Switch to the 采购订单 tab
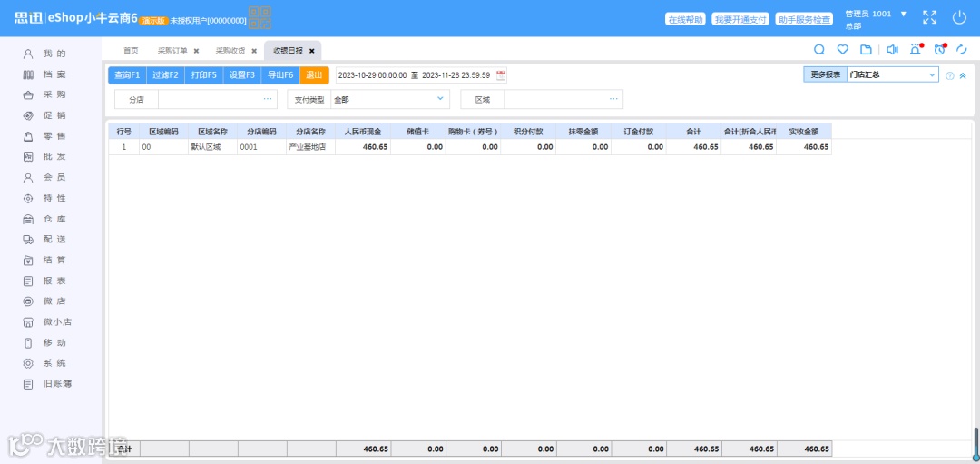Viewport: 980px width, 464px height. (172, 51)
